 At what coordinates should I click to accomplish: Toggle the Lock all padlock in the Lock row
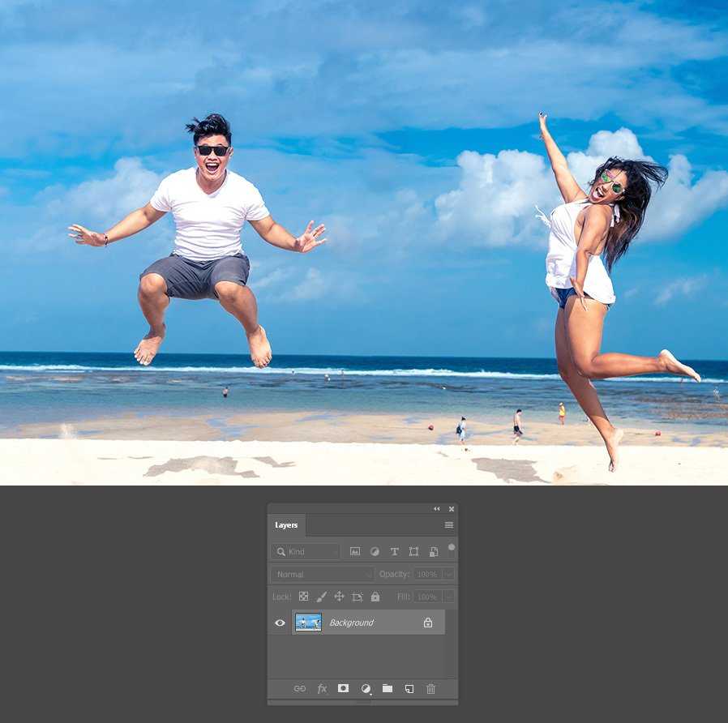coord(375,597)
